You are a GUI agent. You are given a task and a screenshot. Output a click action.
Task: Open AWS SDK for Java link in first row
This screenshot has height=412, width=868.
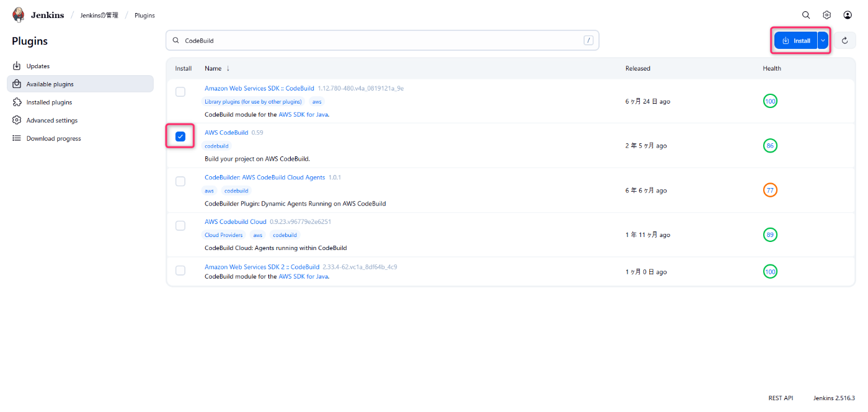(303, 114)
